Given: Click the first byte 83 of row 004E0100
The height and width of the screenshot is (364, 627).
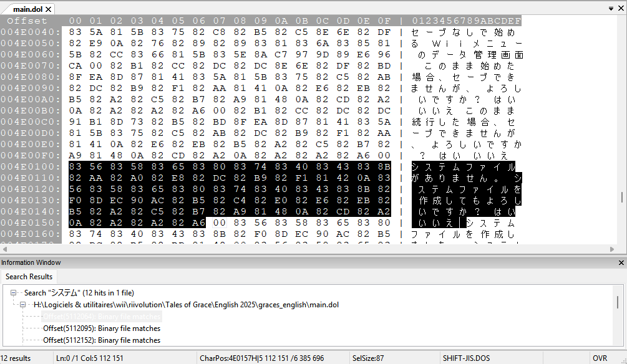Looking at the screenshot, I should click(75, 166).
